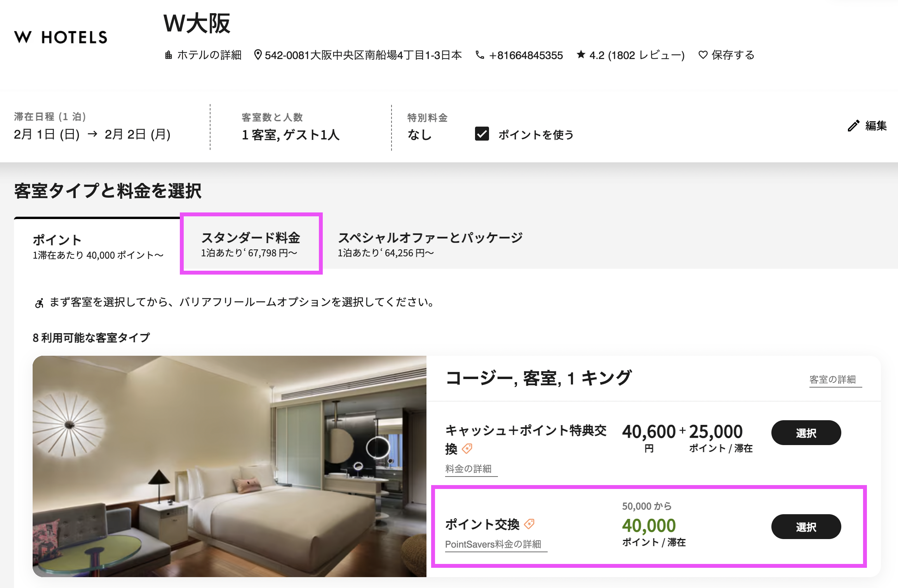Open PointSavers料金の詳細 details
Viewport: 898px width, 588px height.
[x=495, y=545]
